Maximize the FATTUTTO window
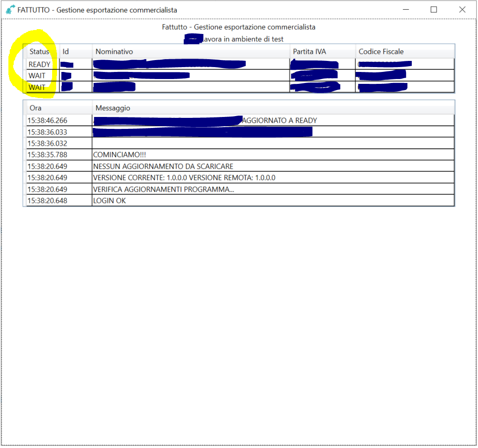The image size is (478, 448). [433, 10]
